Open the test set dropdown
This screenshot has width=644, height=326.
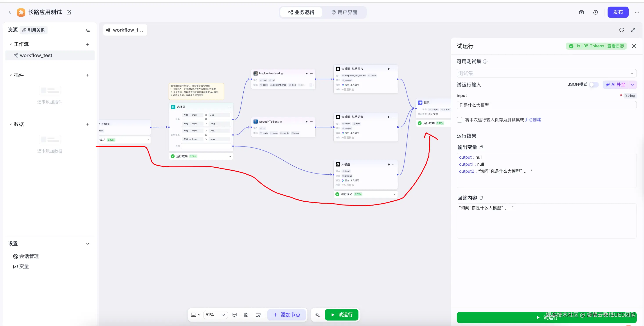coord(546,73)
